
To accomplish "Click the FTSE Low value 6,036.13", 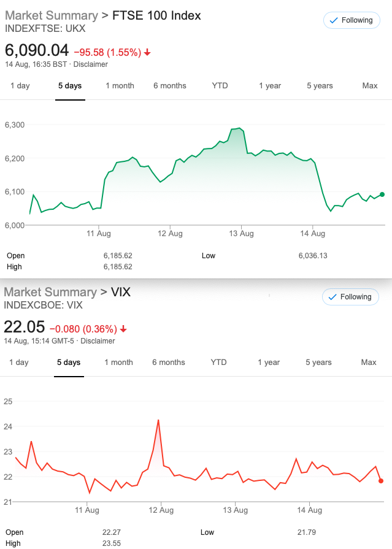I will click(313, 256).
